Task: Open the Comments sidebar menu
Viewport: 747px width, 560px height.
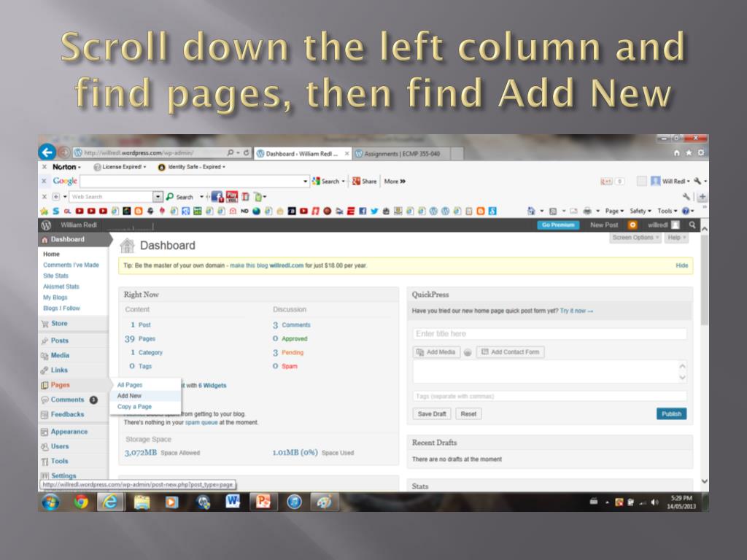Action: tap(67, 400)
